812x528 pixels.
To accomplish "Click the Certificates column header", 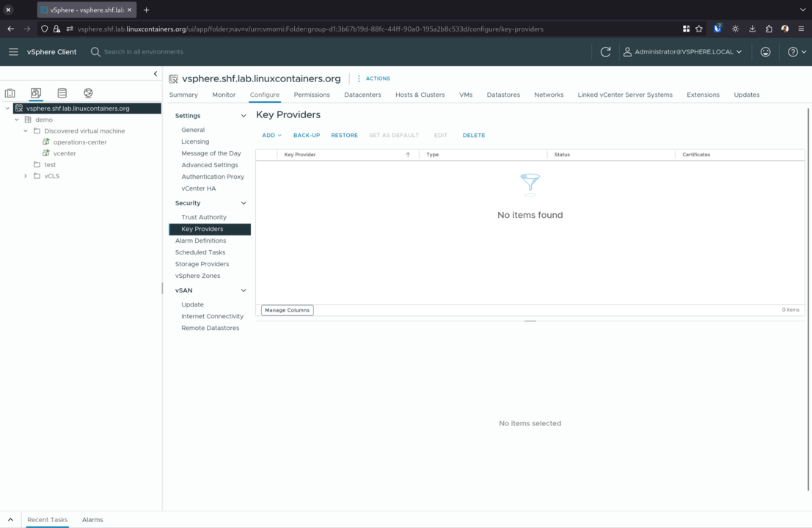I will pos(696,155).
